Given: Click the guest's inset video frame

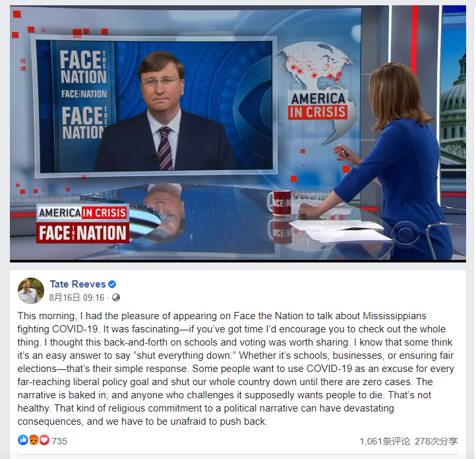Looking at the screenshot, I should pyautogui.click(x=155, y=106).
